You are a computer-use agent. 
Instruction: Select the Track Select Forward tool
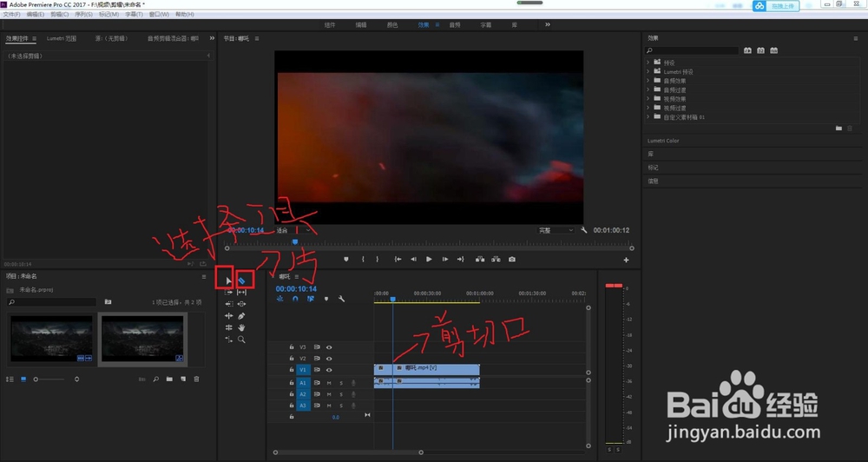point(228,293)
